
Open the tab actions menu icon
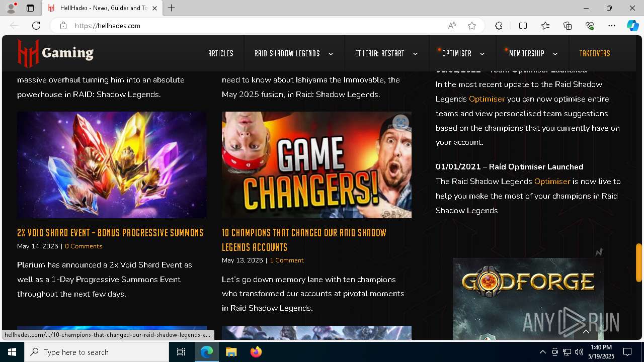pyautogui.click(x=30, y=8)
